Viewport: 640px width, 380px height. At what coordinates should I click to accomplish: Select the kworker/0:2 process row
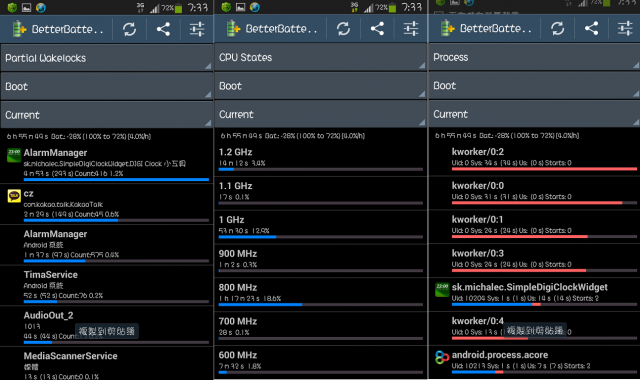[x=534, y=158]
